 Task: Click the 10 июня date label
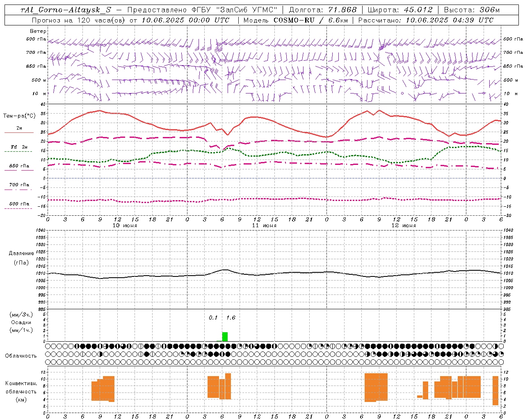click(125, 226)
